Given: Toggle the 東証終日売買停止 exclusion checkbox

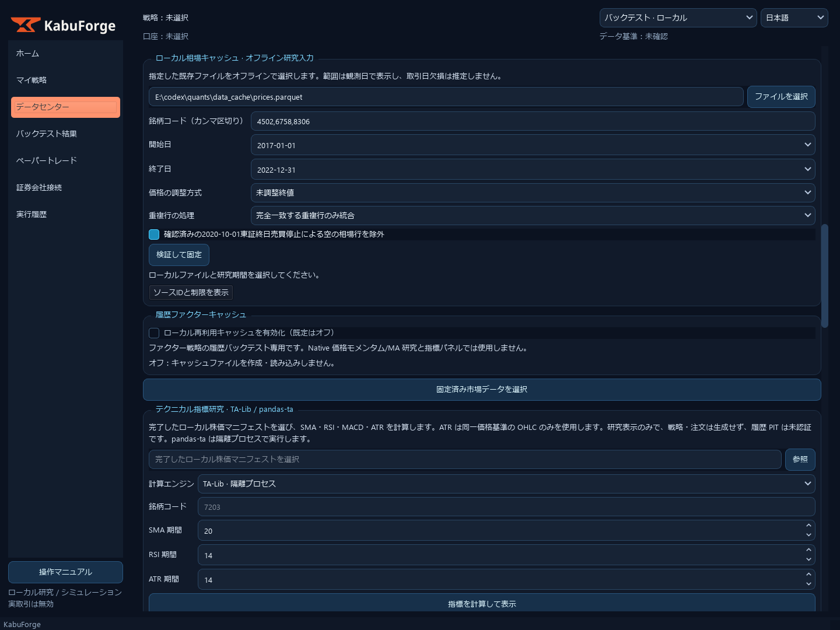Looking at the screenshot, I should click(x=154, y=235).
